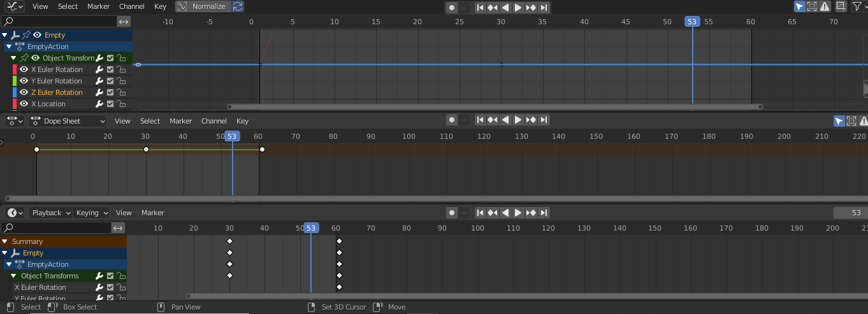The image size is (868, 314).
Task: Click the Graph Editor horizontal scrollbar
Action: pyautogui.click(x=495, y=107)
